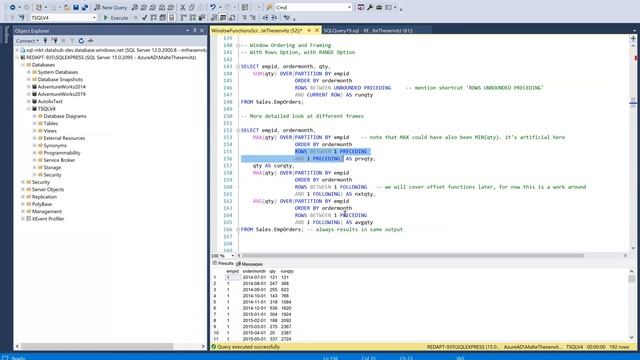Open the 100 % zoom dropdown
640x360 pixels.
click(233, 256)
